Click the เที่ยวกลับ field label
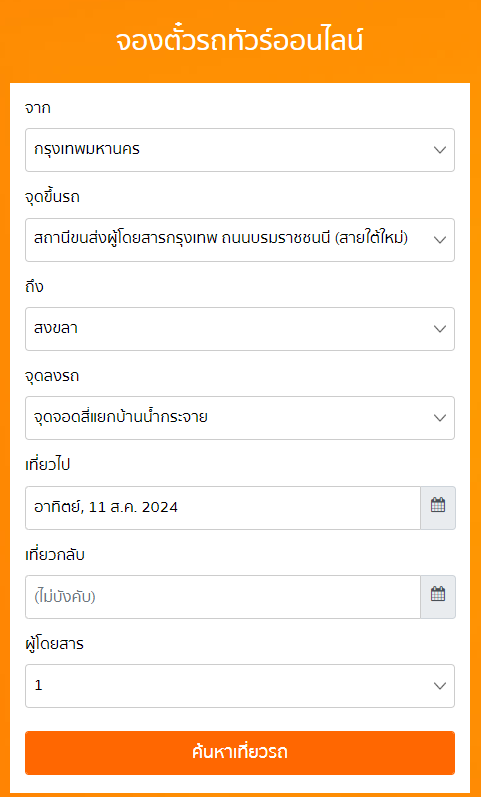This screenshot has height=797, width=481. [54, 555]
